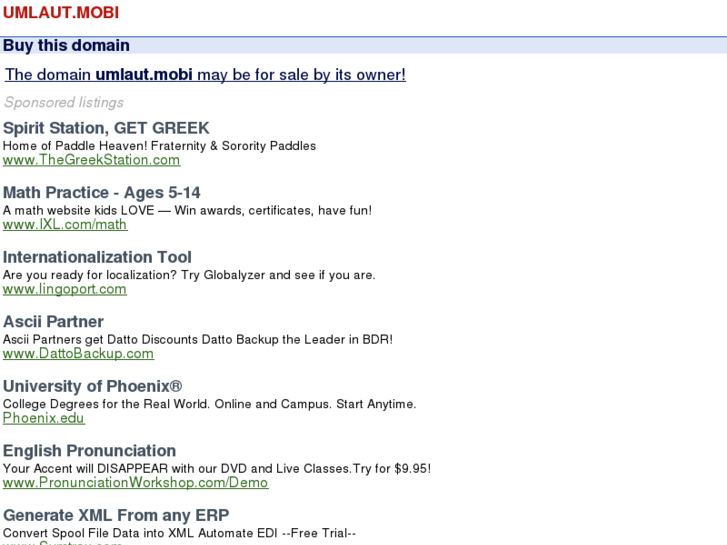This screenshot has width=727, height=545.
Task: Select the 'Internationalization Tool' listing title
Action: (x=97, y=257)
